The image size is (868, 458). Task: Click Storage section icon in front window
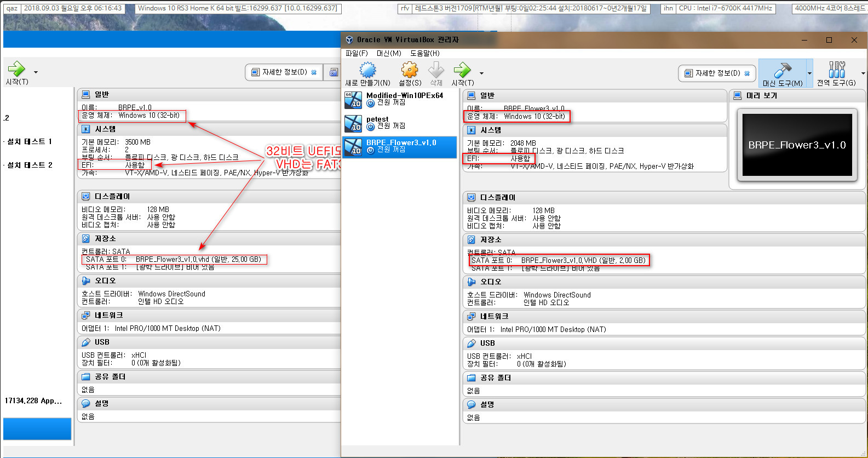point(472,239)
